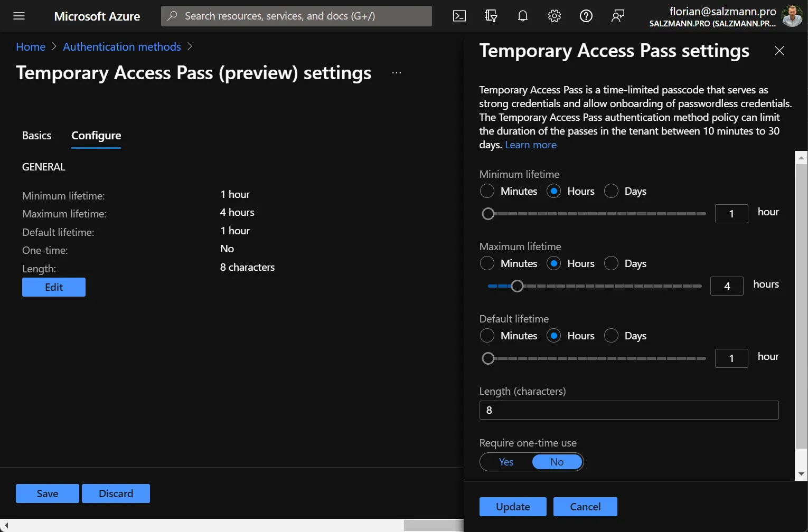This screenshot has width=808, height=532.
Task: Select Days for Default lifetime
Action: (x=611, y=336)
